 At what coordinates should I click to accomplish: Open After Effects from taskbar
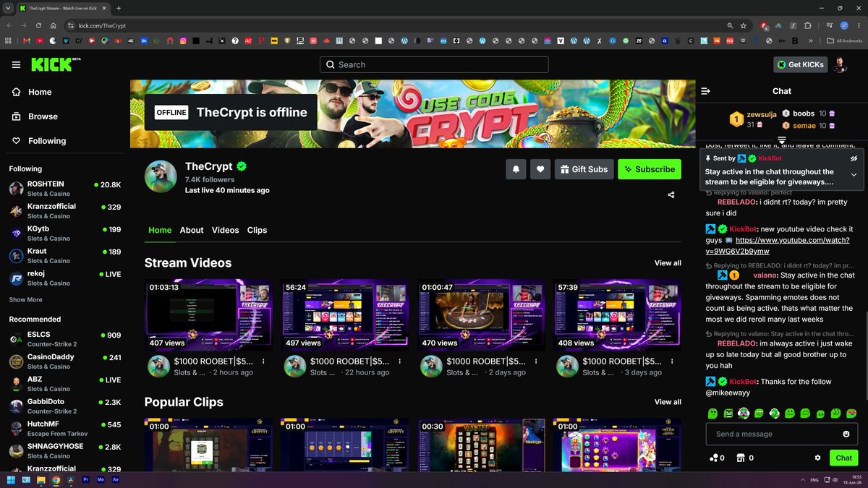point(116,479)
